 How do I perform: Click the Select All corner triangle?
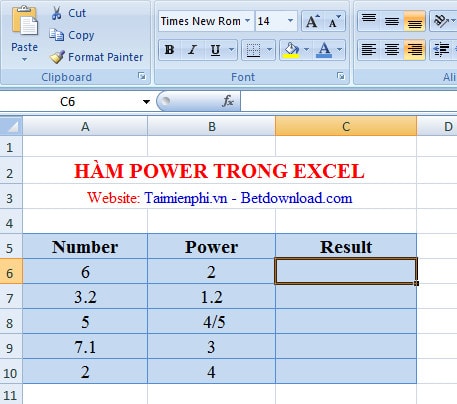coord(11,126)
